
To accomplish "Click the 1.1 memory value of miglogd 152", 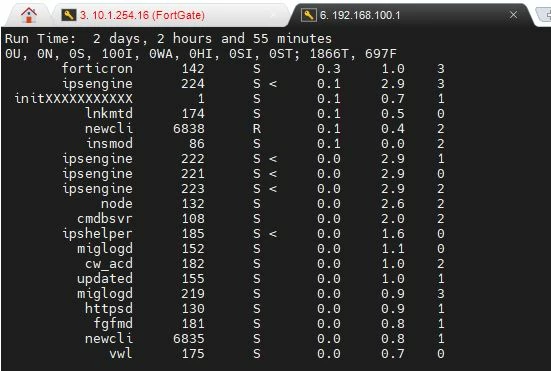I will click(x=393, y=249).
